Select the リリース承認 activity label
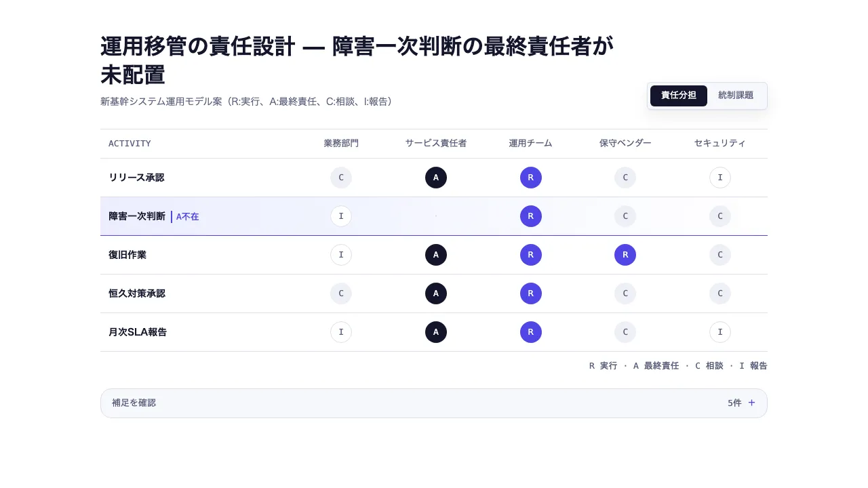Image resolution: width=868 pixels, height=488 pixels. point(136,178)
